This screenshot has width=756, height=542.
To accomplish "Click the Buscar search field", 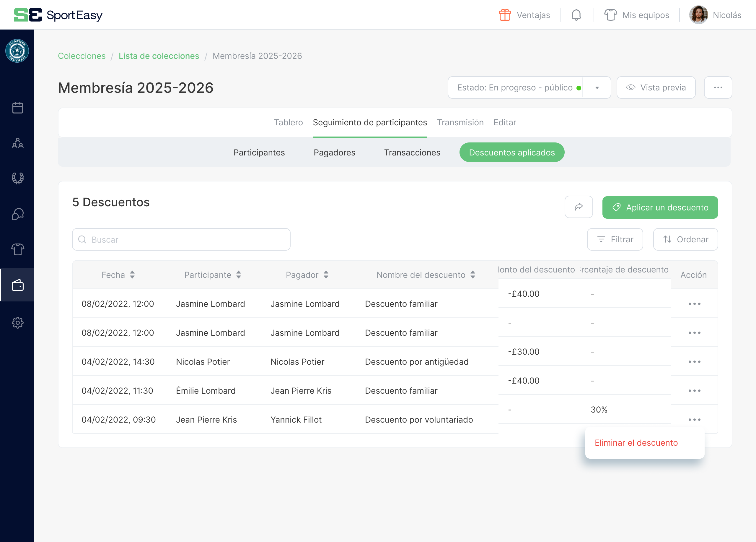I will [181, 239].
